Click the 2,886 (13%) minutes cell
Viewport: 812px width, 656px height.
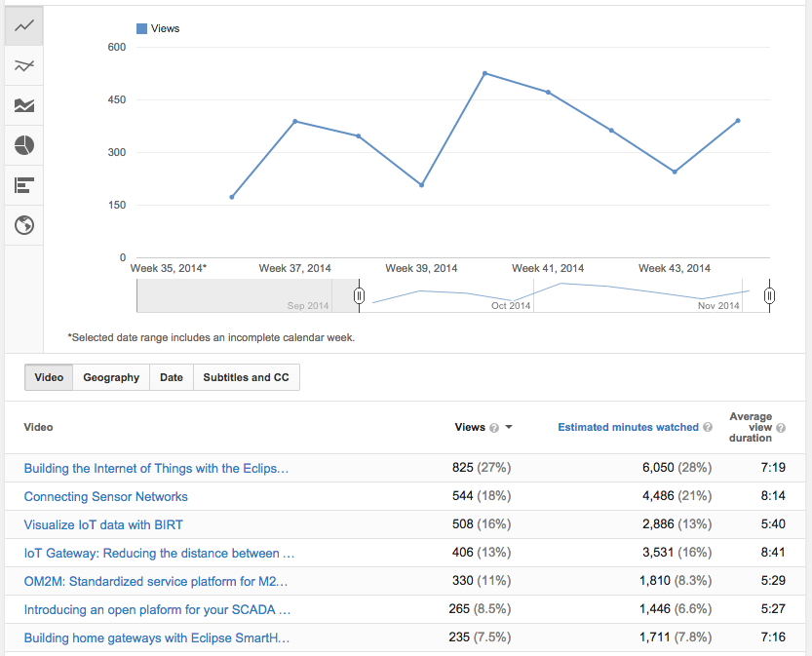point(677,524)
